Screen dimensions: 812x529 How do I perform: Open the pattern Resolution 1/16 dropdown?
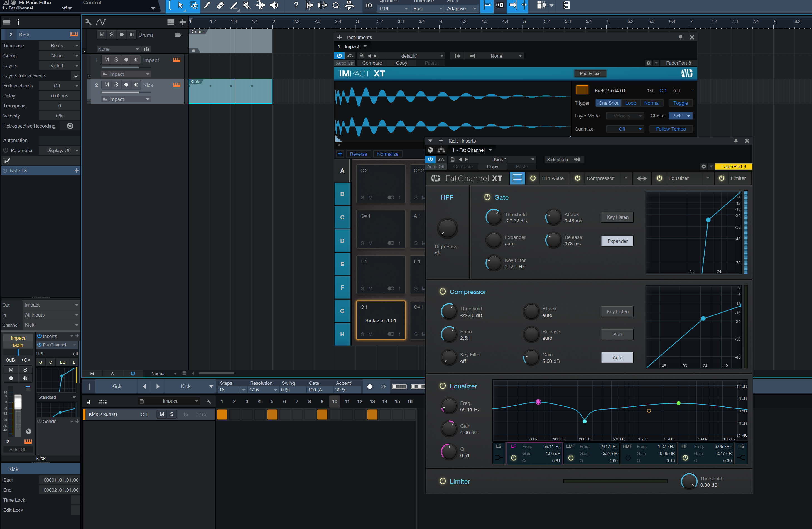tap(263, 390)
